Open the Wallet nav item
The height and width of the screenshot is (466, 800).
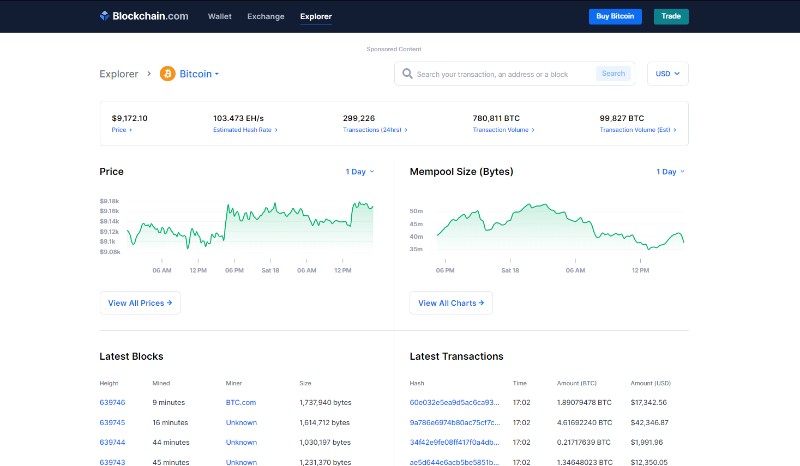click(219, 16)
